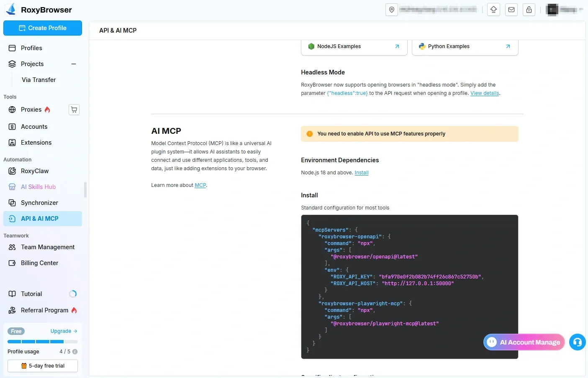Viewport: 588px width, 378px height.
Task: Open the Accounts page
Action: click(x=43, y=127)
